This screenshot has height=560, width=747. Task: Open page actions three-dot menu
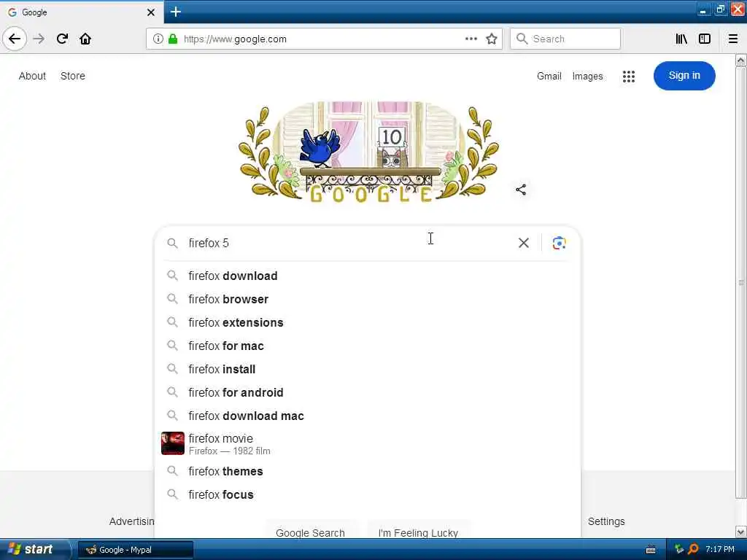(471, 39)
